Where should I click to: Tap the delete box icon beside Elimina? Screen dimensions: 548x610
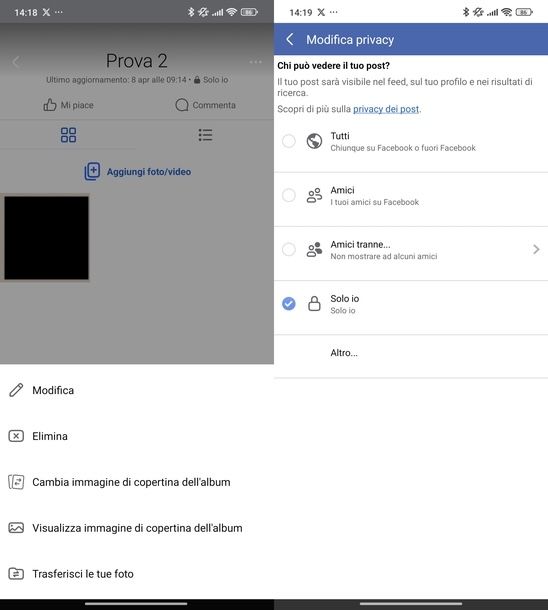click(16, 436)
